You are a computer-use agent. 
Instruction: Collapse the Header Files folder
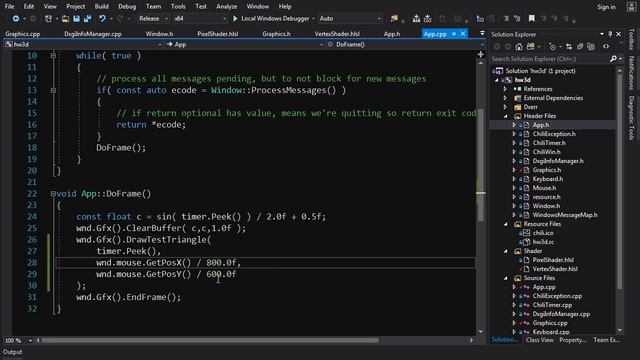tap(506, 116)
